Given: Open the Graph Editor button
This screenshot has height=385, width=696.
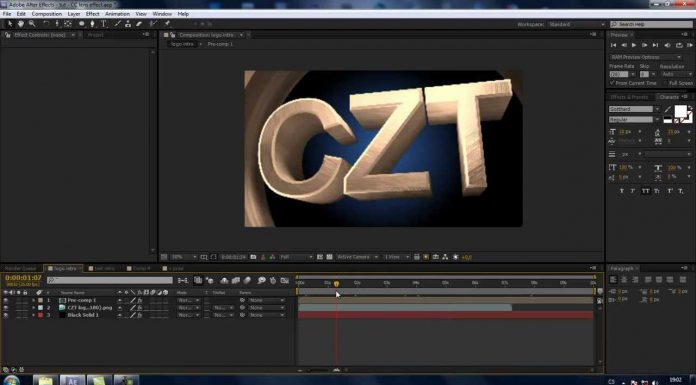Looking at the screenshot, I should point(285,281).
